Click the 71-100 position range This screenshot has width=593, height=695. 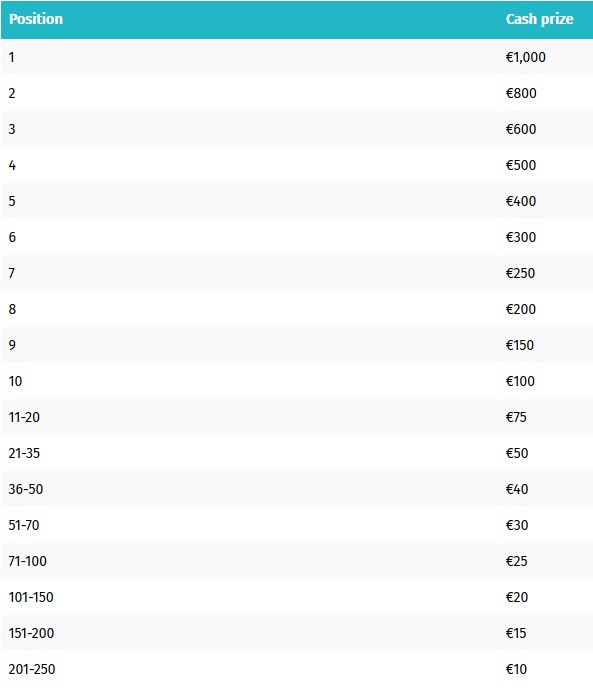27,561
